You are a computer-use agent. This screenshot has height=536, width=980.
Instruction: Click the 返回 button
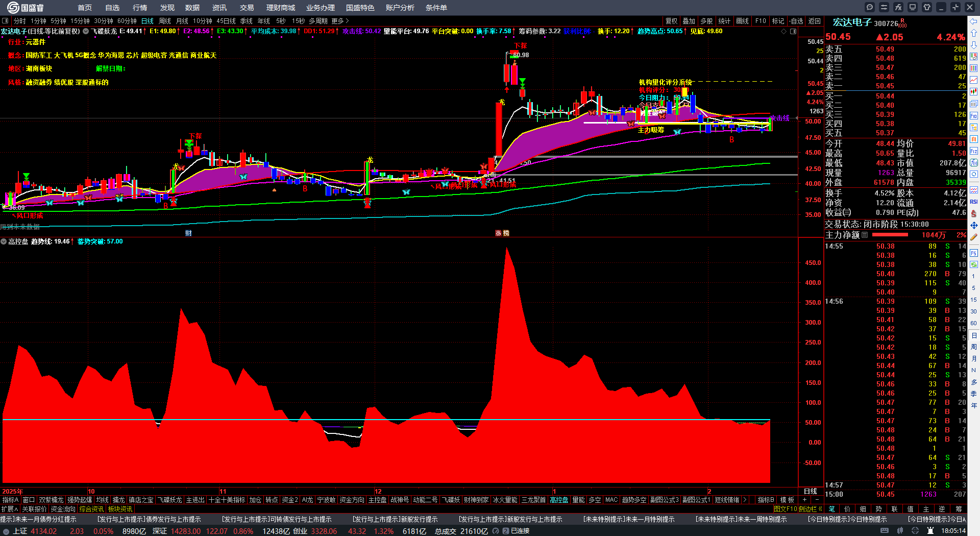tap(815, 21)
